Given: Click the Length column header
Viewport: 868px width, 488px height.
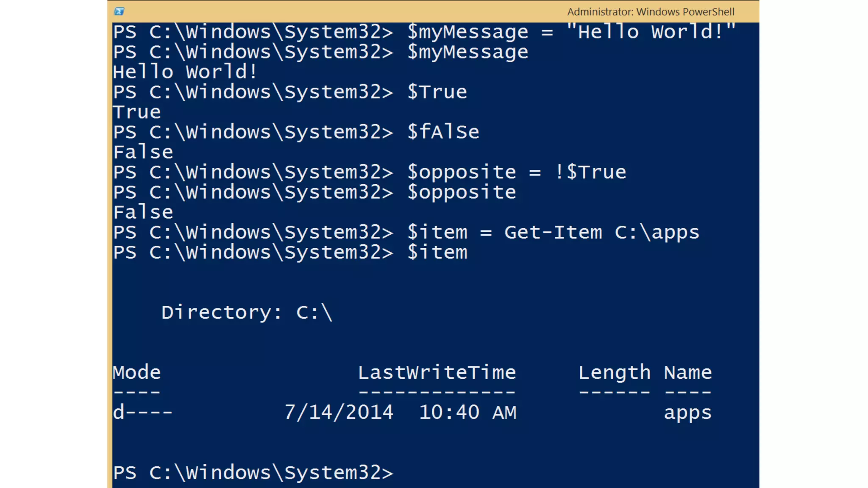Looking at the screenshot, I should coord(614,373).
